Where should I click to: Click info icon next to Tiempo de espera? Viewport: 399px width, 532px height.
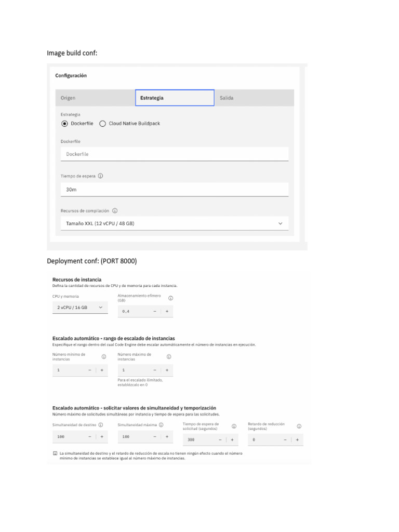click(100, 176)
